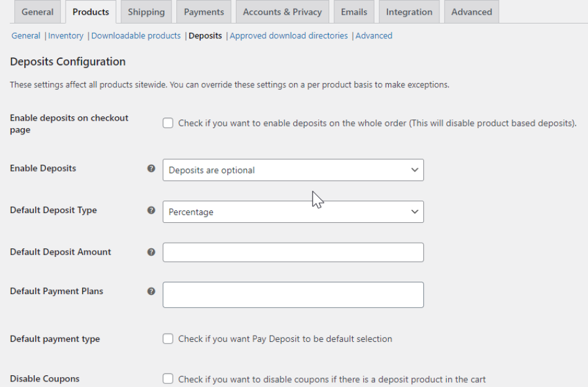Make Pay Deposit the default payment selection
The height and width of the screenshot is (387, 588).
(168, 339)
